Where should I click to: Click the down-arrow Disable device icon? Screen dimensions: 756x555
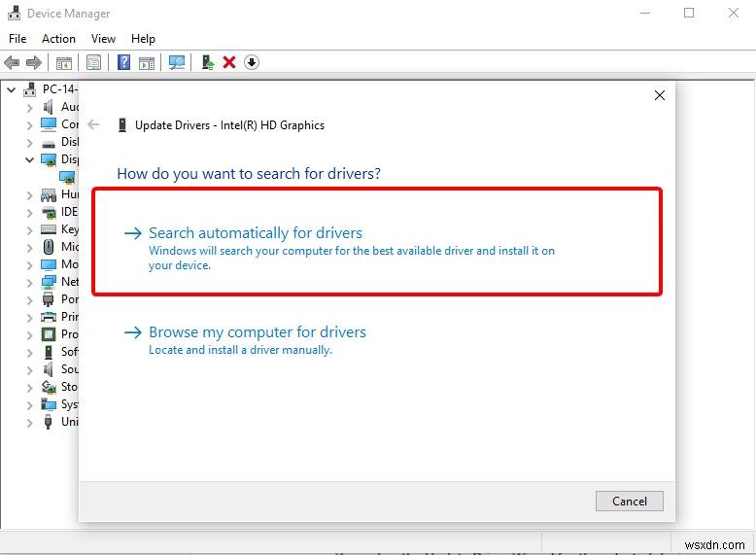(x=252, y=62)
